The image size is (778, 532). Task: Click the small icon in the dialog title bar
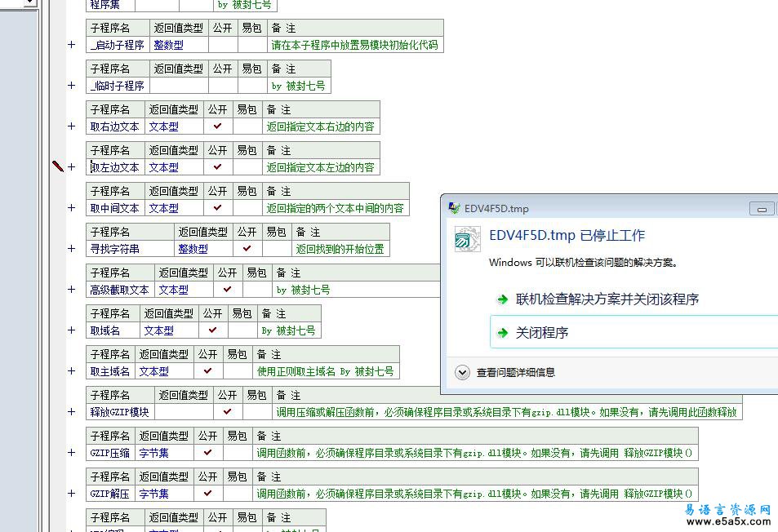point(455,208)
